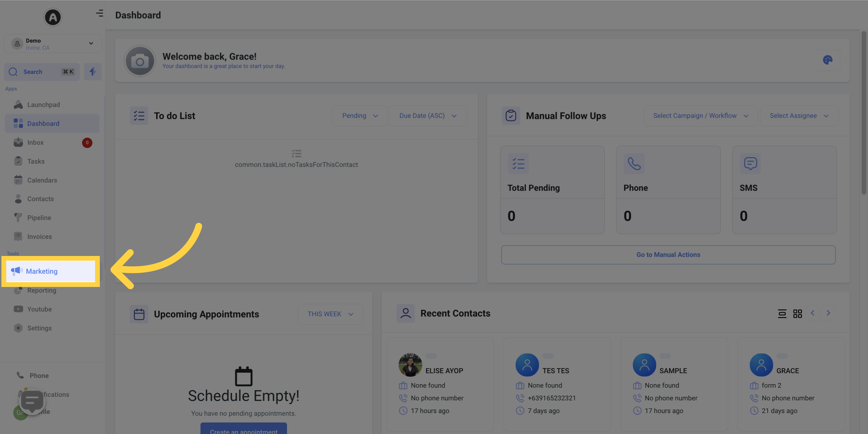The width and height of the screenshot is (868, 434).
Task: Click Go to Manual Actions button
Action: tap(668, 254)
